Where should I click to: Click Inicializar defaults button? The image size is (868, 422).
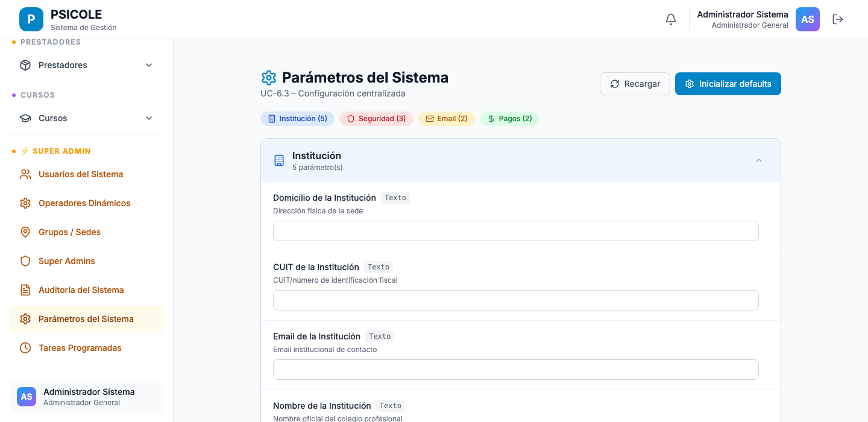pyautogui.click(x=728, y=84)
